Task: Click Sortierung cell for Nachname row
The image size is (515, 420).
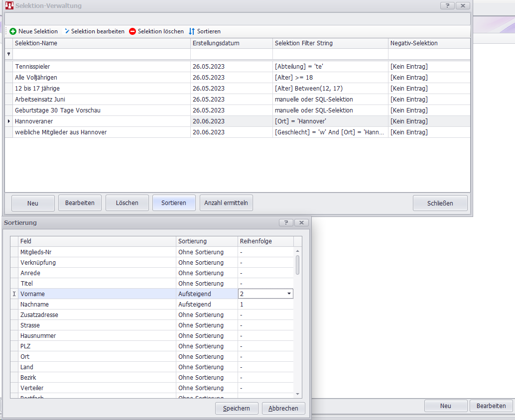Action: pos(207,305)
